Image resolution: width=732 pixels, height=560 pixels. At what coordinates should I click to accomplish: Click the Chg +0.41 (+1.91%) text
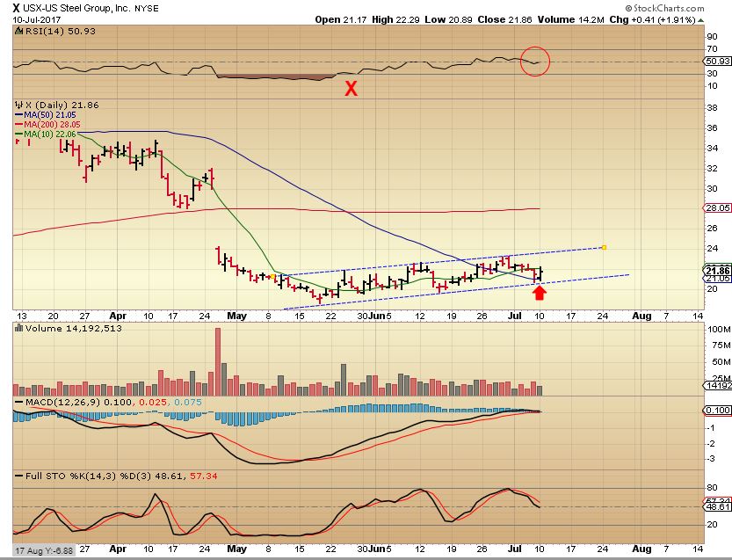653,19
